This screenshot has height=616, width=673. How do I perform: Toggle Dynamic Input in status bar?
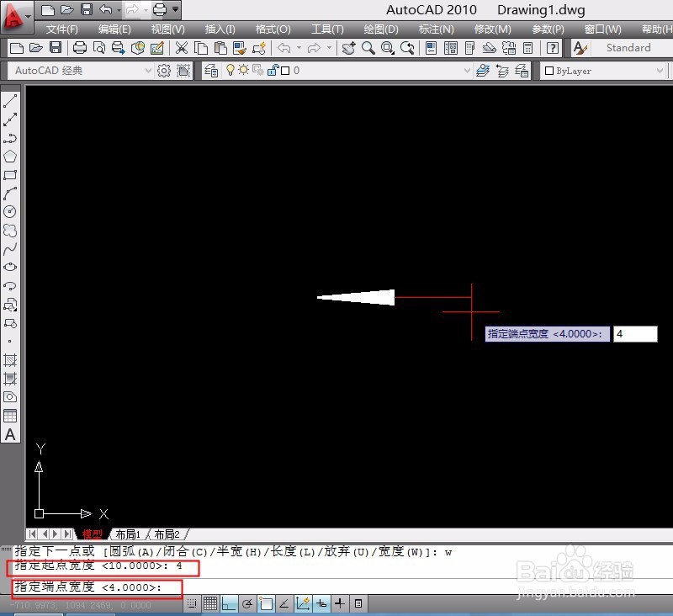[321, 603]
